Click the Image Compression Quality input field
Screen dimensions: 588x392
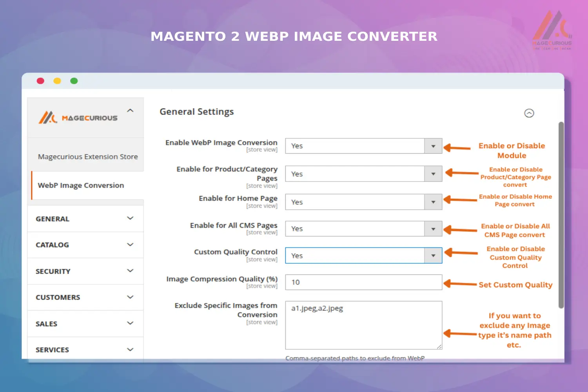[x=363, y=282]
